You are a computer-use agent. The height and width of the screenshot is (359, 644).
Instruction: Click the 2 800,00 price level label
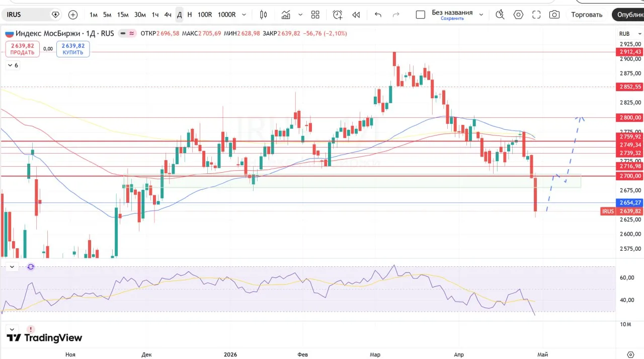[x=630, y=117]
